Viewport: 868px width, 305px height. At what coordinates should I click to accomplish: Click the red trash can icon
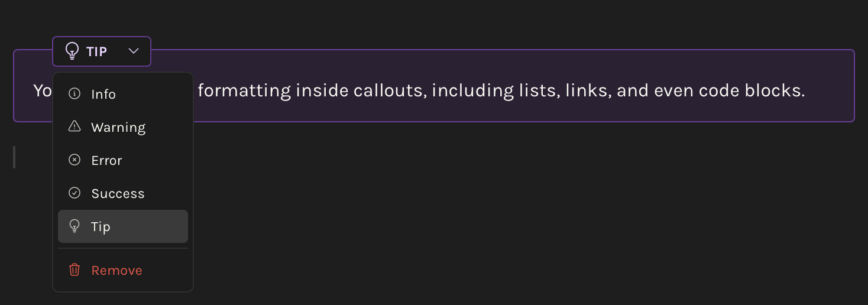coord(75,270)
